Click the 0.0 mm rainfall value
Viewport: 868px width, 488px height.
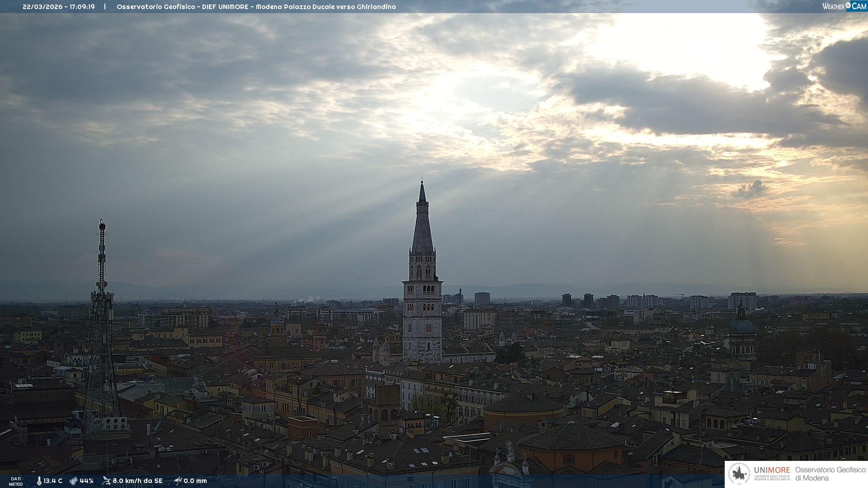click(x=195, y=481)
